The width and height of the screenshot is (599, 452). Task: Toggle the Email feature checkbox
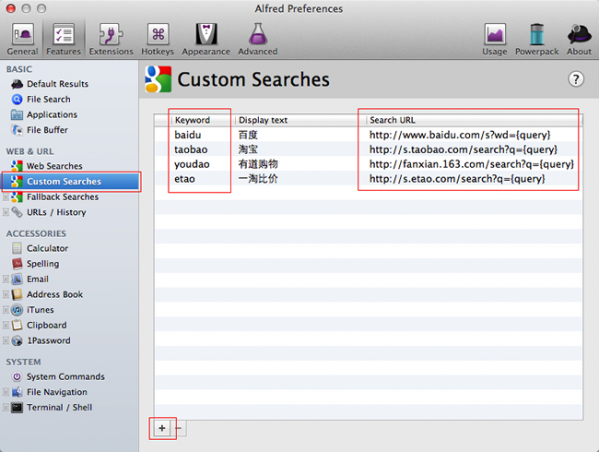5,279
